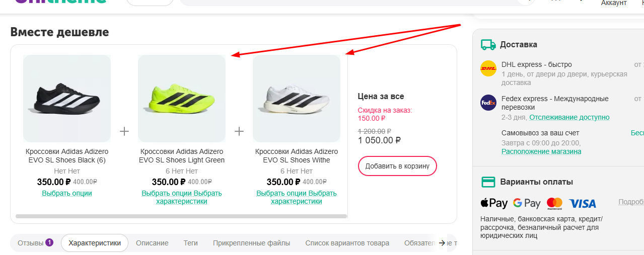Screen dimensions: 644x255
Task: Click the DHL express logo icon
Action: pyautogui.click(x=488, y=68)
